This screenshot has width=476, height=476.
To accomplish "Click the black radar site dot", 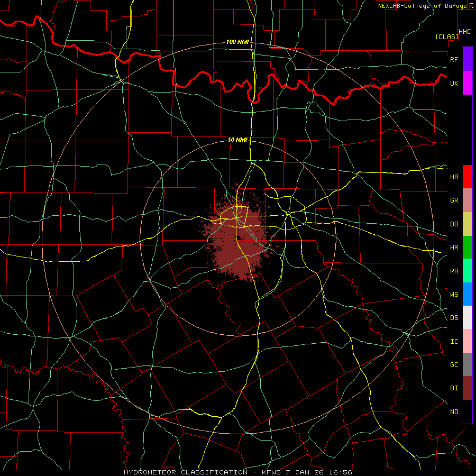I will 239,237.
